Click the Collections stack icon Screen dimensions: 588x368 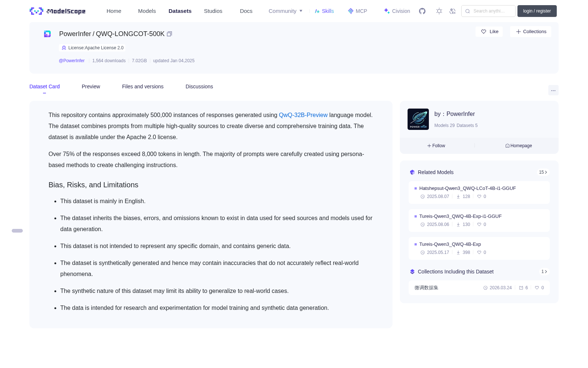[x=412, y=272]
